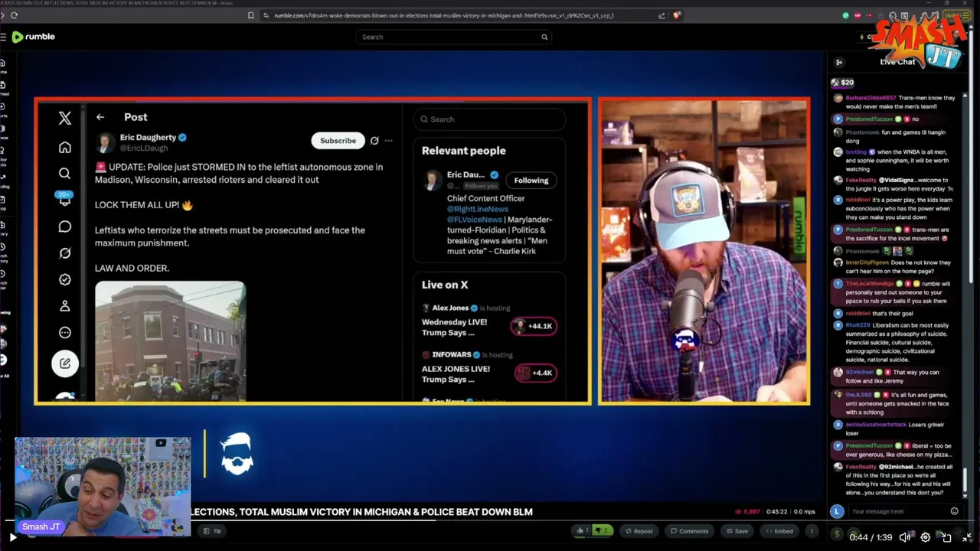This screenshot has height=551, width=980.
Task: Open the X verified badge icon
Action: tap(65, 279)
